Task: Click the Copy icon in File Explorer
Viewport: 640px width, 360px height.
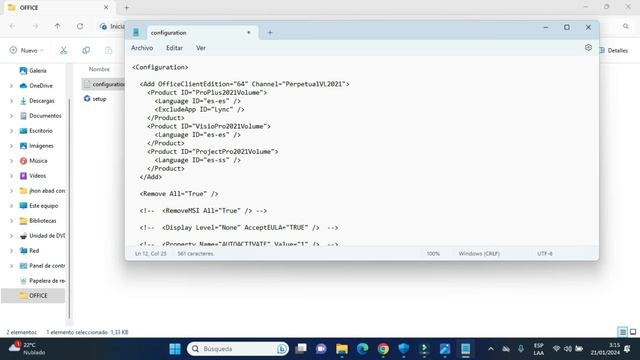Action: [86, 50]
